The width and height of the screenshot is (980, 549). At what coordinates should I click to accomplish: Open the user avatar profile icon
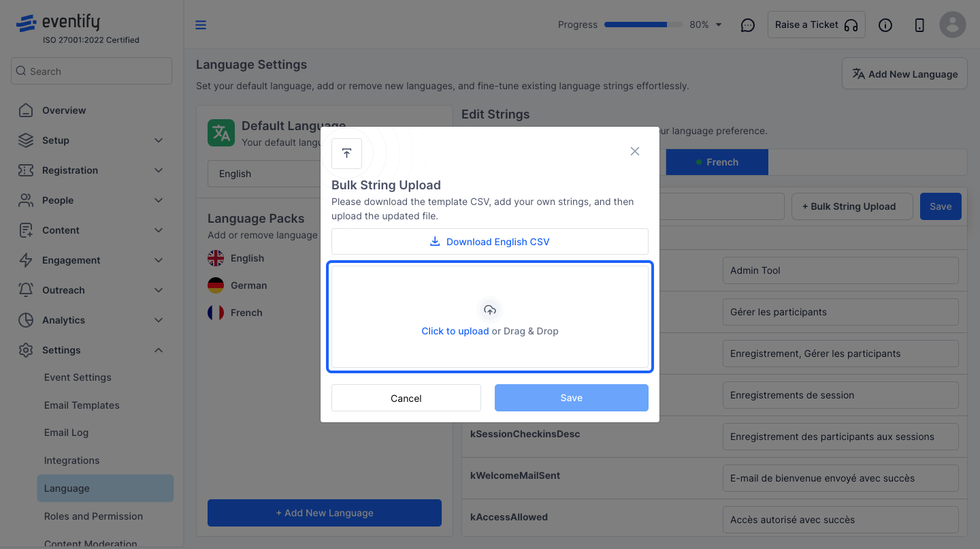(953, 25)
